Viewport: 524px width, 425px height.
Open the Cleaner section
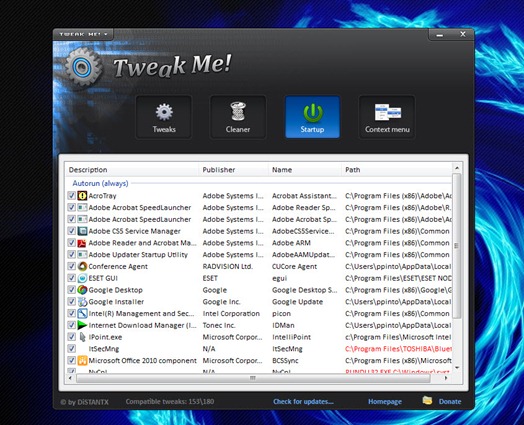click(238, 117)
